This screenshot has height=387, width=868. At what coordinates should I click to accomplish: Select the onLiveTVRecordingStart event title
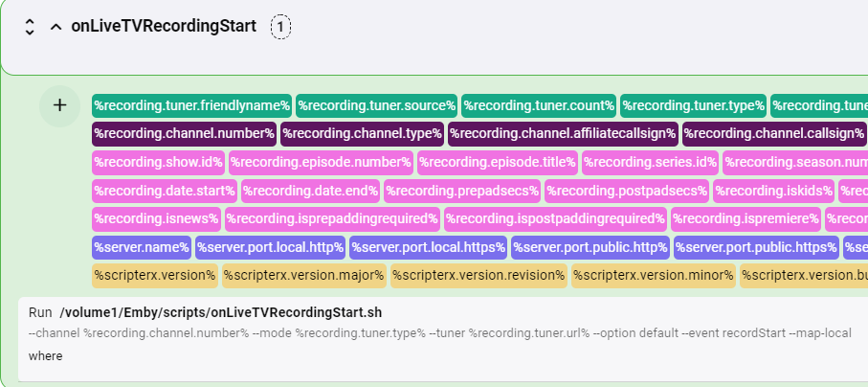pos(163,26)
